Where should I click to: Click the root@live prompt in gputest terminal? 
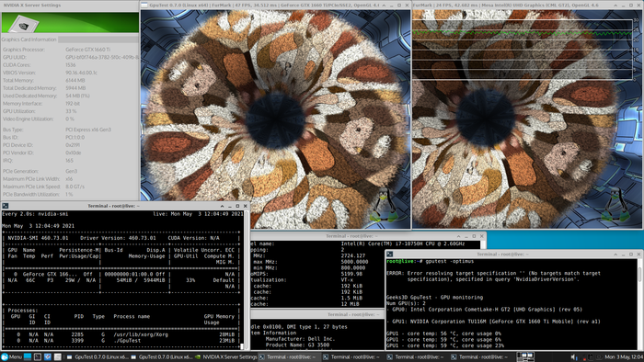[404, 261]
